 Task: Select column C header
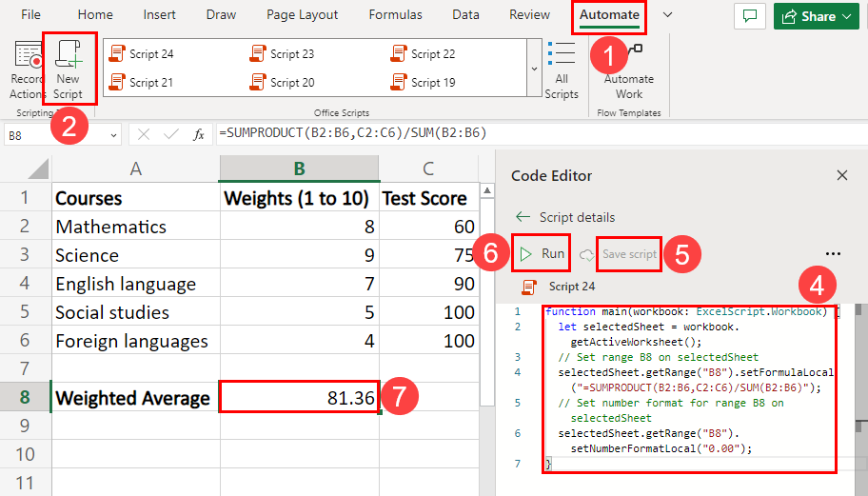[x=428, y=169]
